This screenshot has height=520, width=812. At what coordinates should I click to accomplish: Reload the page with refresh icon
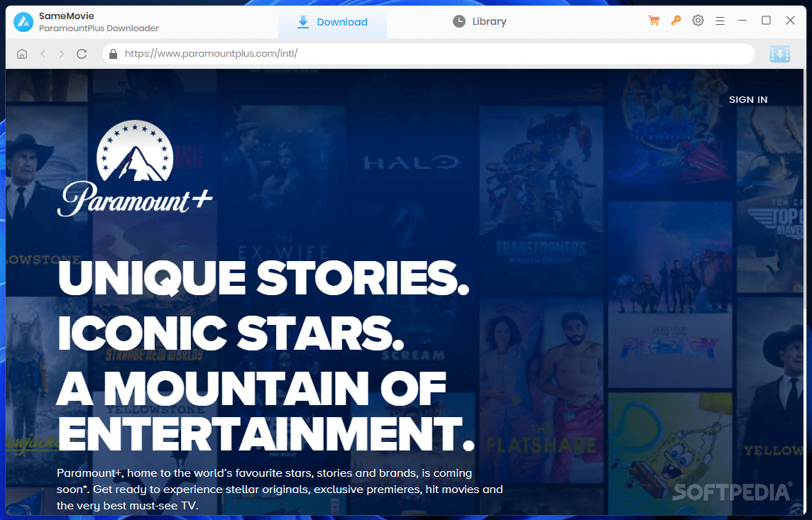[x=82, y=54]
